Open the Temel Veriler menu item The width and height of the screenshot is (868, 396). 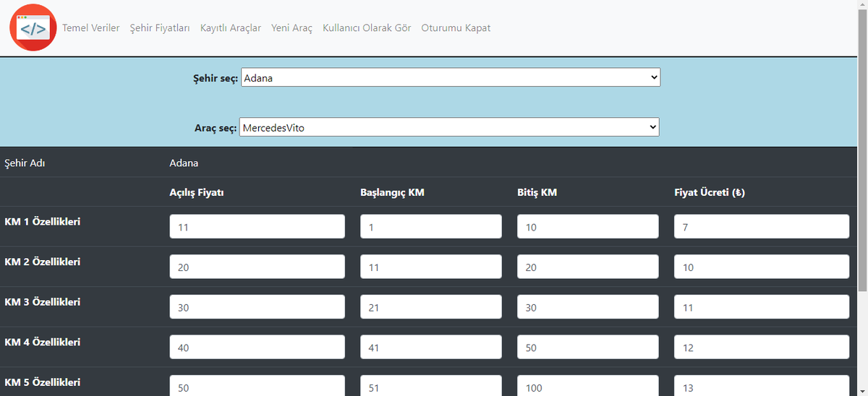pos(91,28)
